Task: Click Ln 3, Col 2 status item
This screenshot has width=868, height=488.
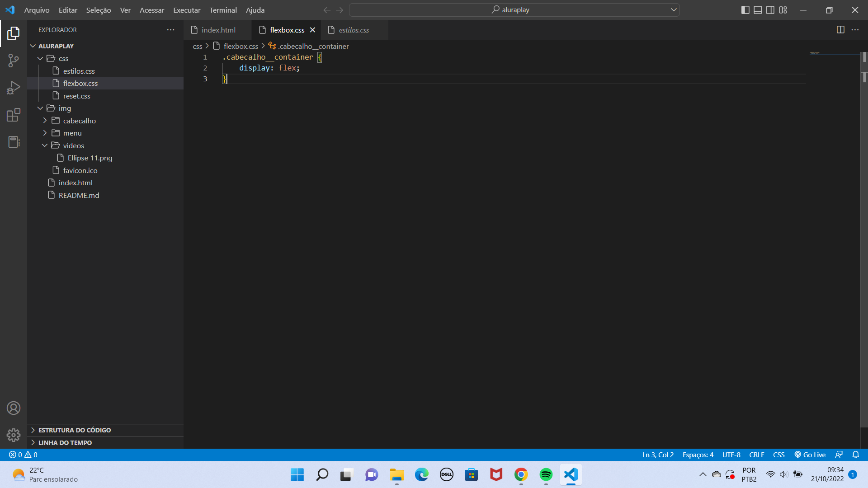Action: point(658,455)
